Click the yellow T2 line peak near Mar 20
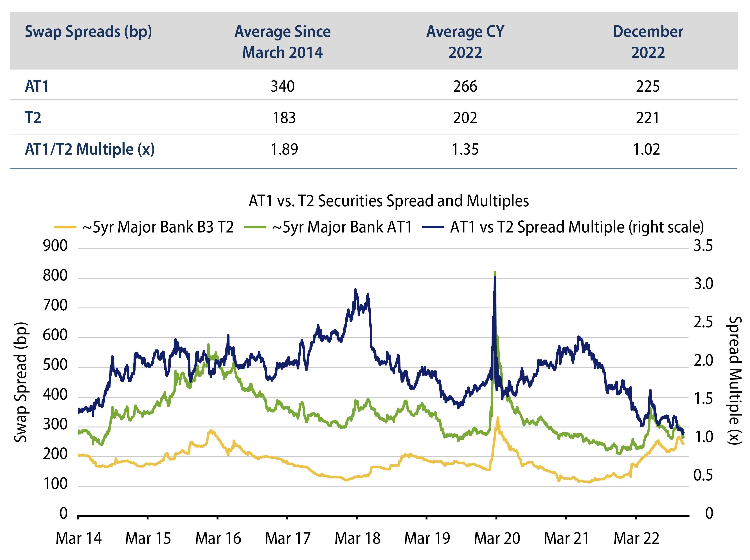 498,418
